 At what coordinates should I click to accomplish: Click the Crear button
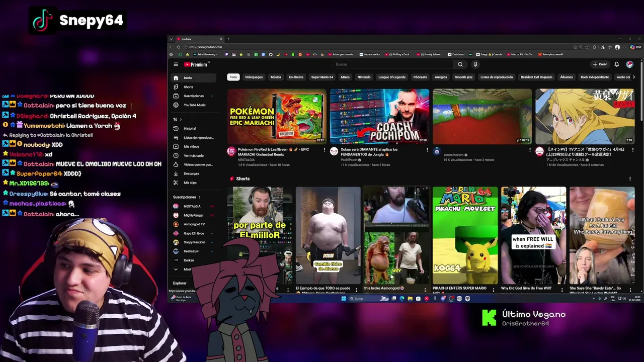coord(600,64)
